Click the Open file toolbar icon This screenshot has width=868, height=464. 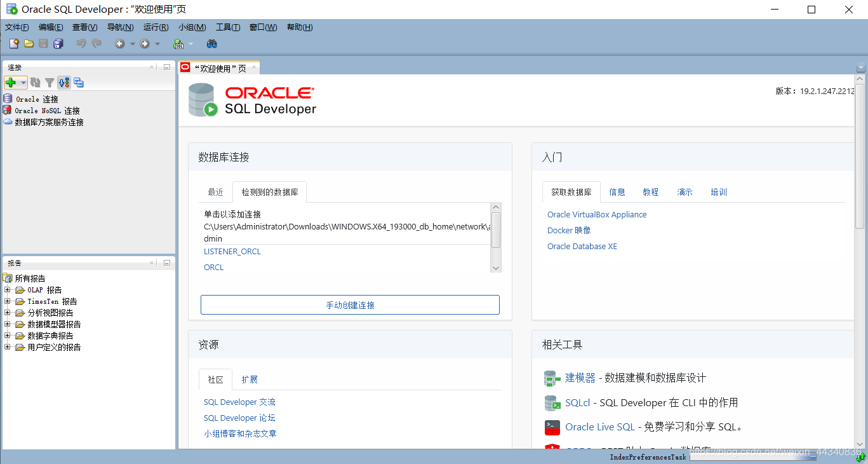[29, 43]
